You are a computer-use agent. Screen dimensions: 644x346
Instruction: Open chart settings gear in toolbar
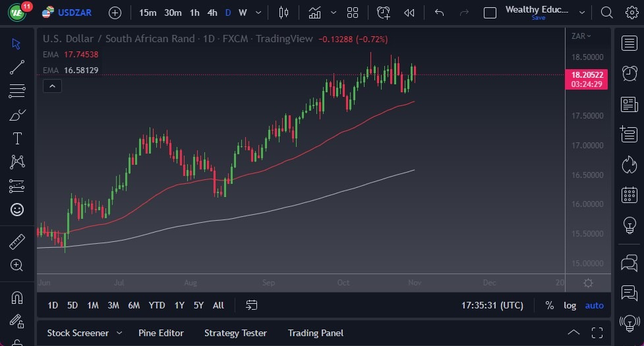point(631,13)
